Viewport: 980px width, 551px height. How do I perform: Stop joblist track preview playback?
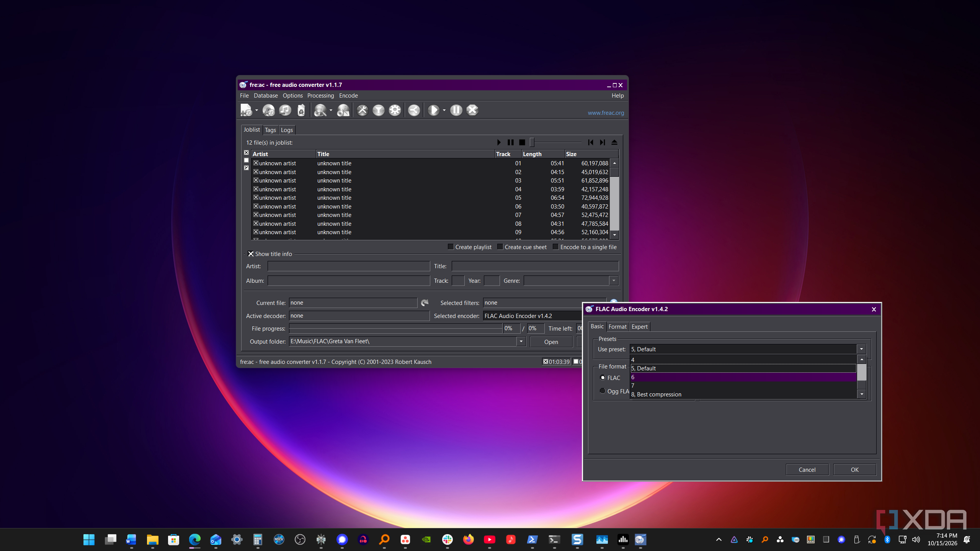click(x=522, y=142)
